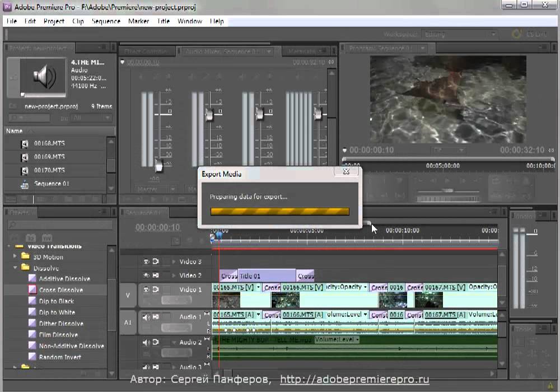Collapse the Audio 2 track

pos(174,342)
